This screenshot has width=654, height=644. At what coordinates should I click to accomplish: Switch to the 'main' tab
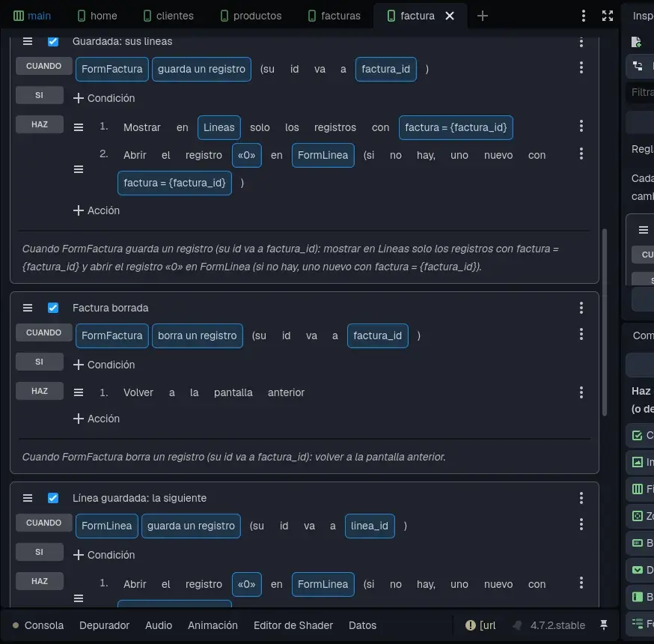coord(32,16)
